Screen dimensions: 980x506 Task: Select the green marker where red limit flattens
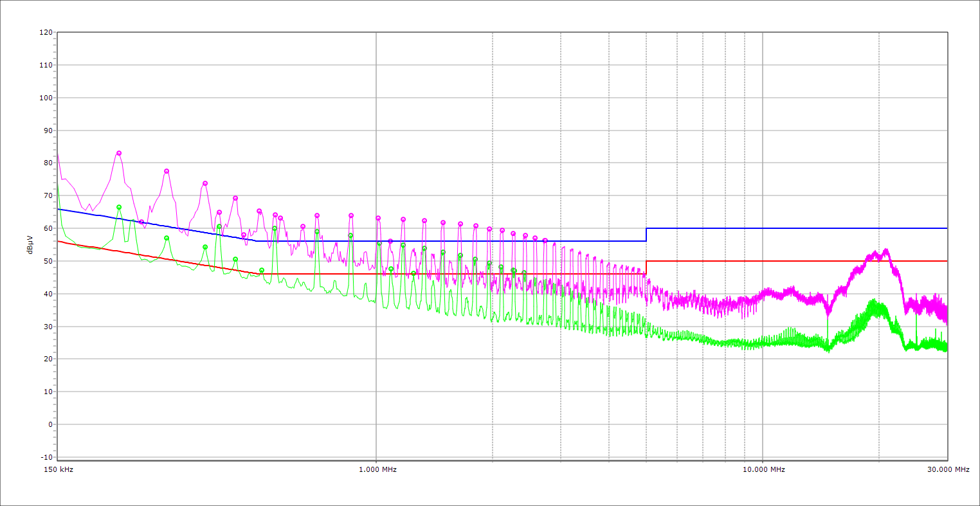point(262,270)
